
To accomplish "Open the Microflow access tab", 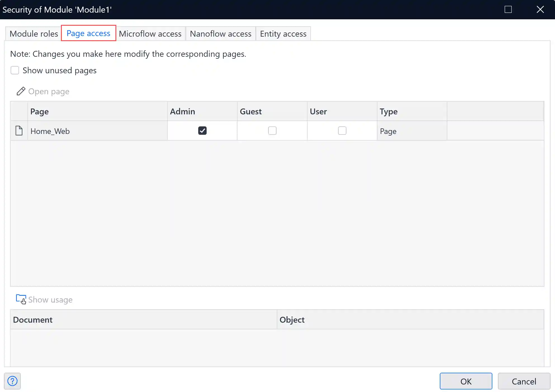I will point(150,33).
